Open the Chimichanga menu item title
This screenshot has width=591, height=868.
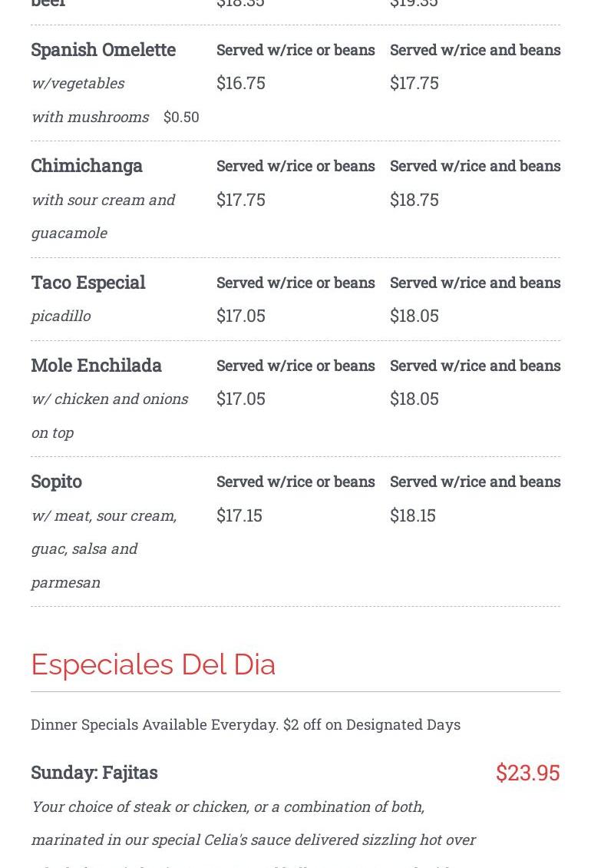[x=87, y=165]
